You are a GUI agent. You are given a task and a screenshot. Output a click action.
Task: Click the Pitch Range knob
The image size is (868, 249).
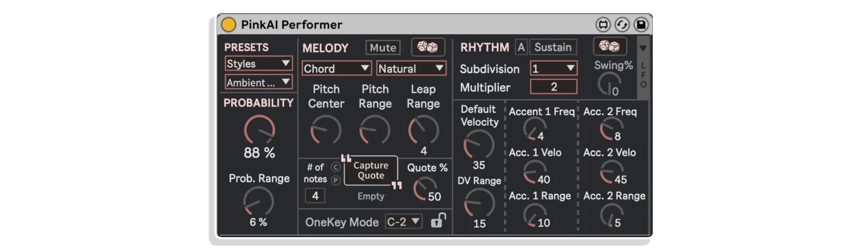375,130
